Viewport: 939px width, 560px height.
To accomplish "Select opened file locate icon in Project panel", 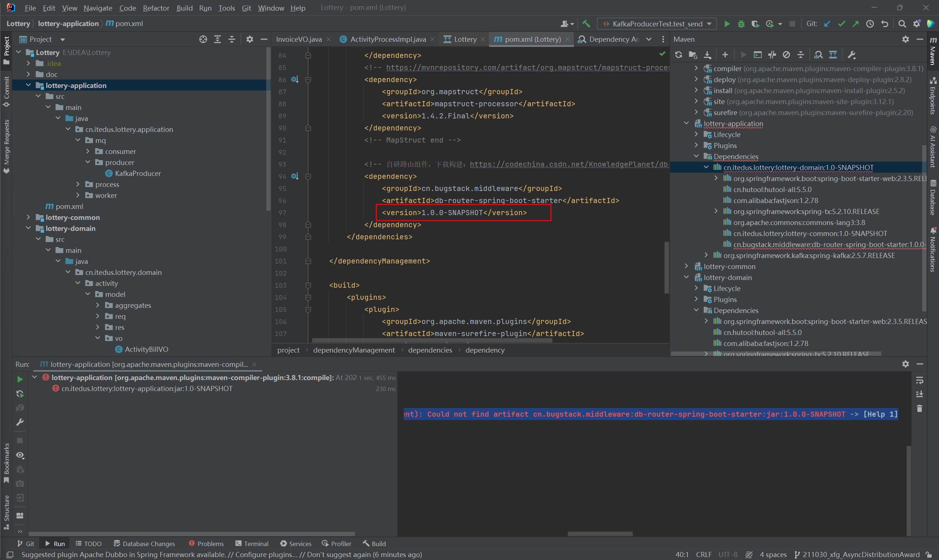I will click(203, 39).
